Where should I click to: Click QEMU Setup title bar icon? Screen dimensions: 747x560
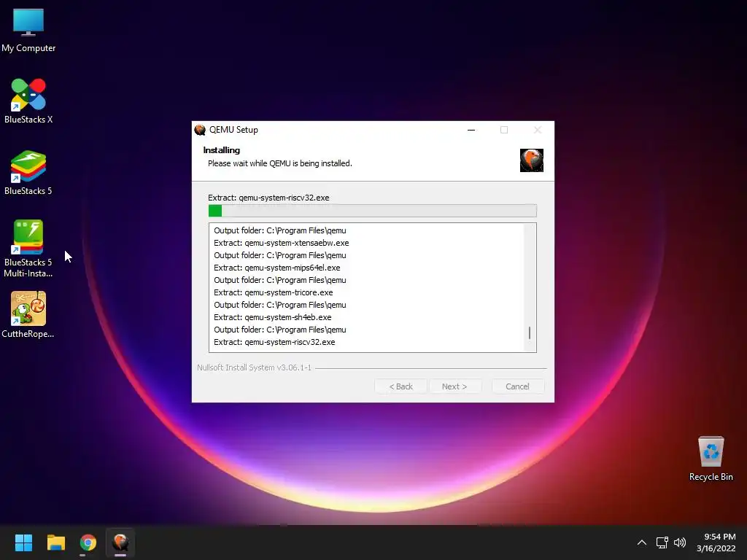200,130
